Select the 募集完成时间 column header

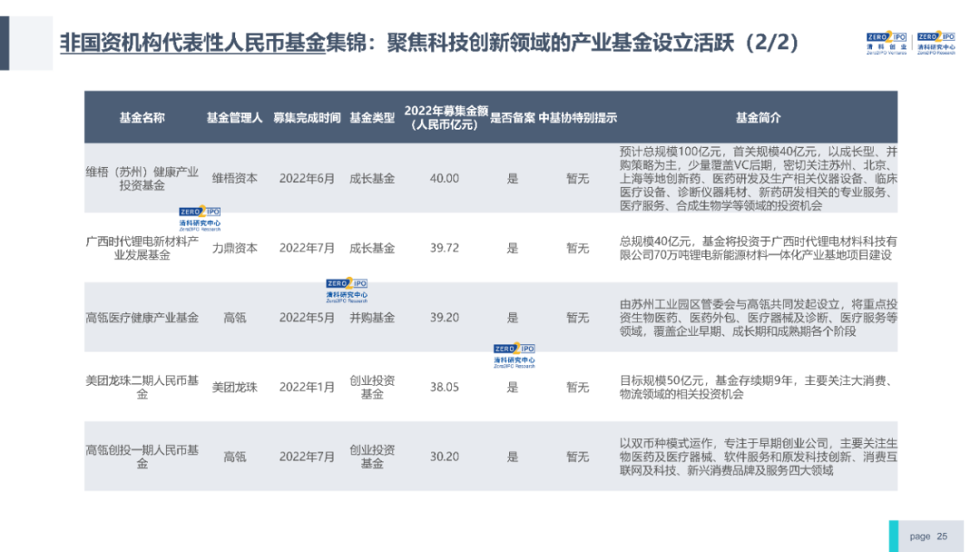(307, 117)
